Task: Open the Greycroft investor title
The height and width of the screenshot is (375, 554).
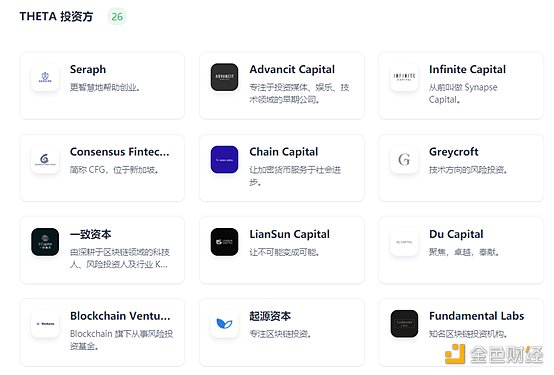Action: click(x=454, y=152)
